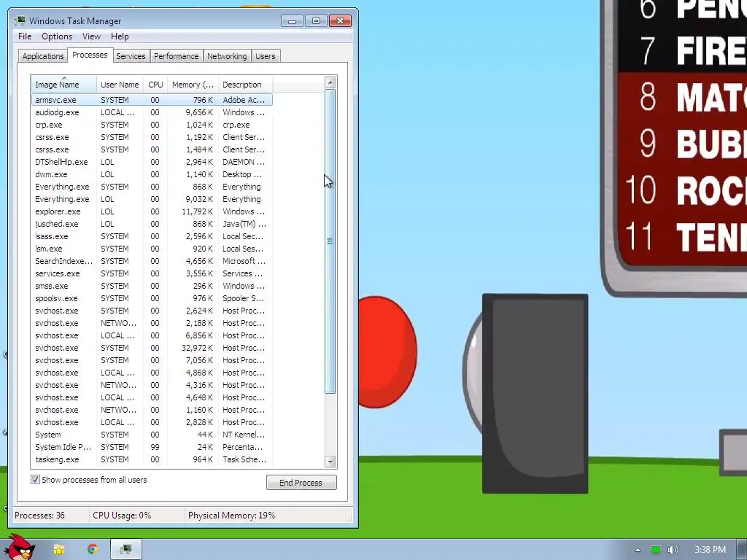Viewport: 747px width, 560px height.
Task: Select the jusched.exe process
Action: click(x=152, y=224)
